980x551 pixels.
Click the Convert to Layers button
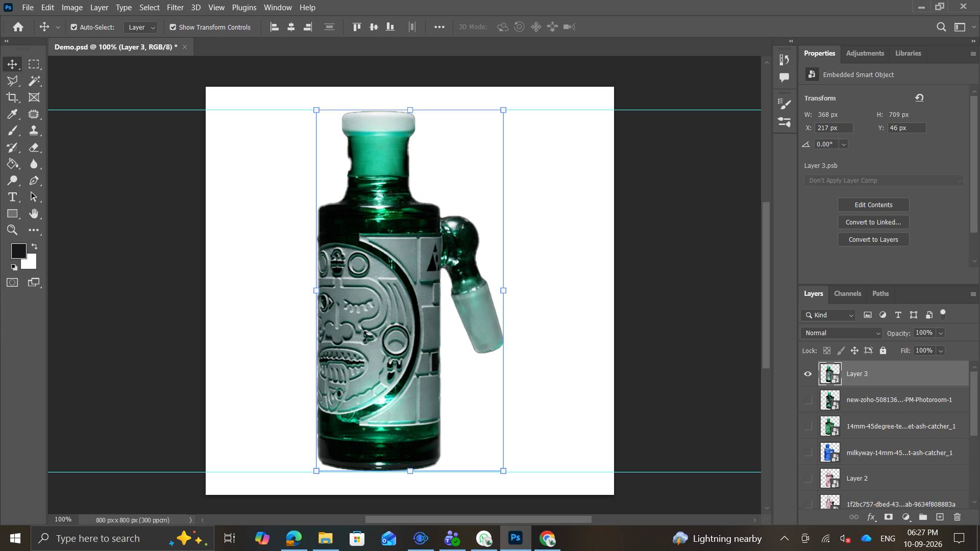click(x=873, y=240)
